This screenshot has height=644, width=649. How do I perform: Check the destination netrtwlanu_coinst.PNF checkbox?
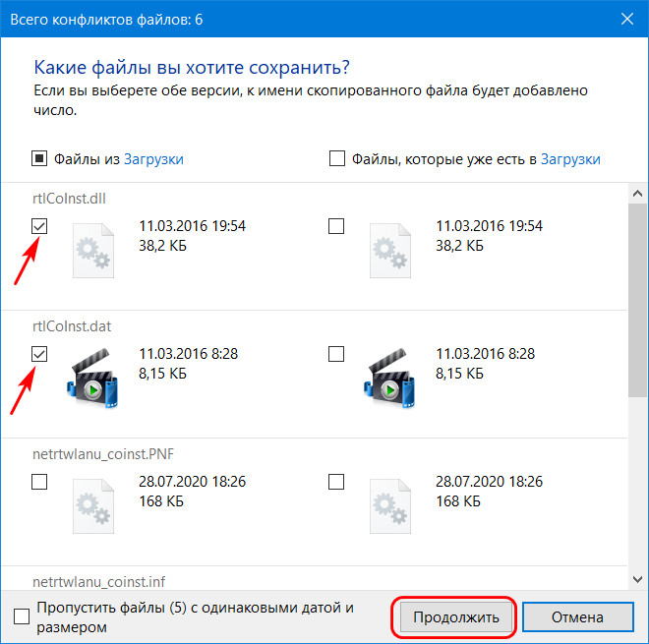point(336,482)
